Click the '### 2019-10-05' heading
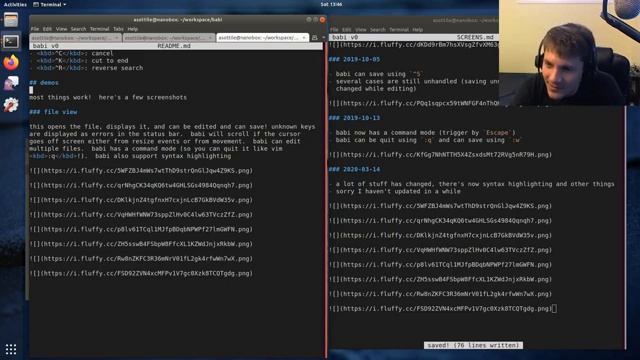Viewport: 640px width, 360px height. 354,59
